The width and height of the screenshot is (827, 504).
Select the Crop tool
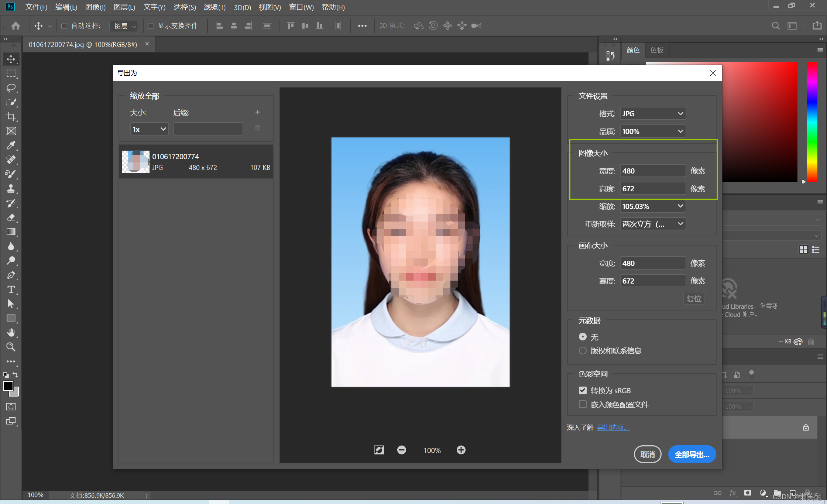[x=11, y=117]
